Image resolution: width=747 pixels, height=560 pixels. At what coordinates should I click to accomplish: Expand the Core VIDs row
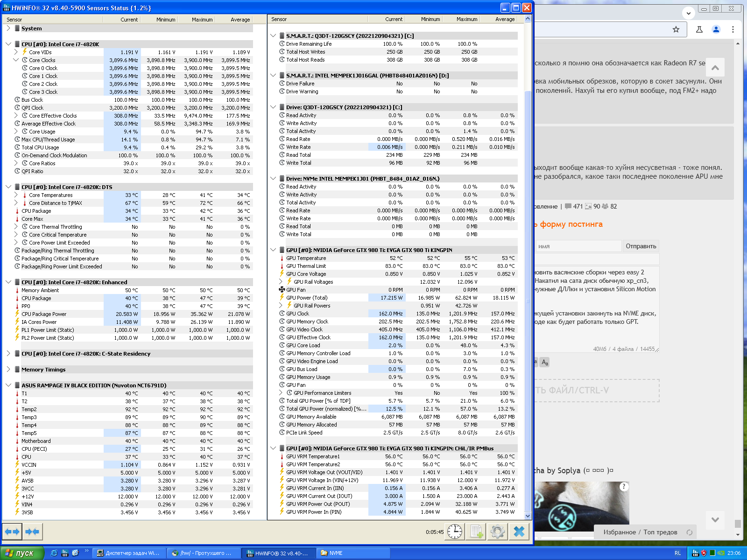16,52
